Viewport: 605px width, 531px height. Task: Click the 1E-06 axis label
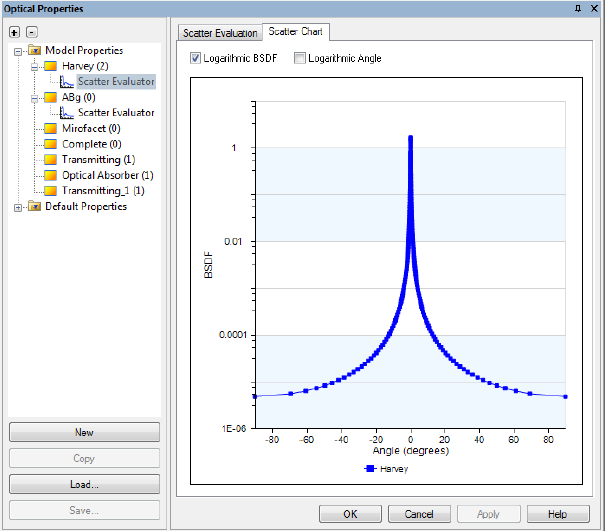coord(234,429)
